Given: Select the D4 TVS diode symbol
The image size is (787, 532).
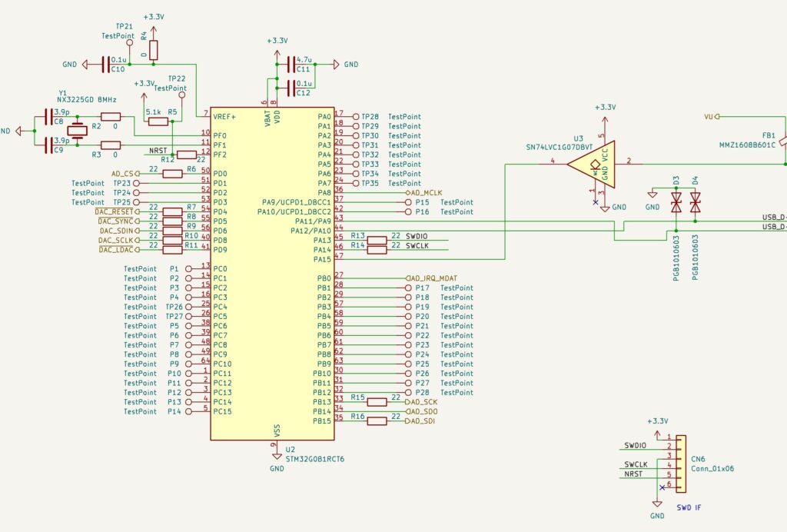Looking at the screenshot, I should click(695, 203).
